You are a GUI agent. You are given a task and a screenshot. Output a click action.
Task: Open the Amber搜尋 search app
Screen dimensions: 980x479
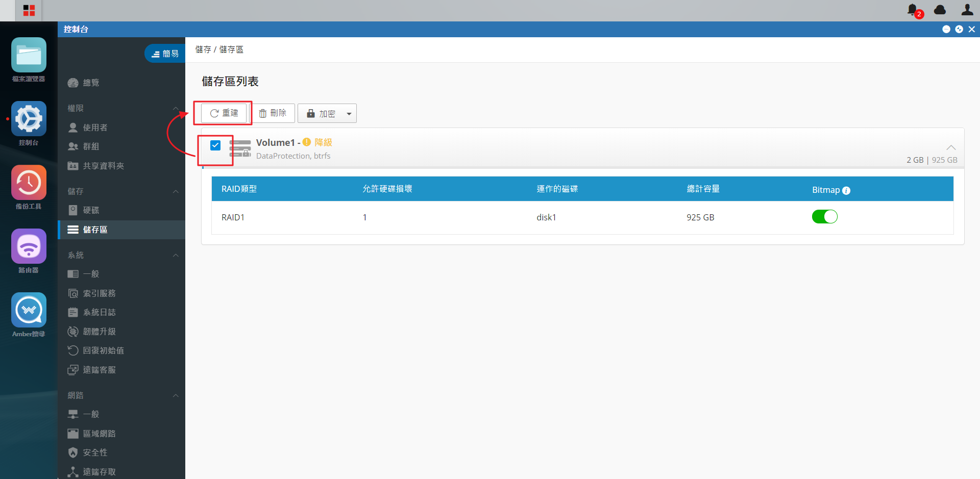tap(29, 310)
